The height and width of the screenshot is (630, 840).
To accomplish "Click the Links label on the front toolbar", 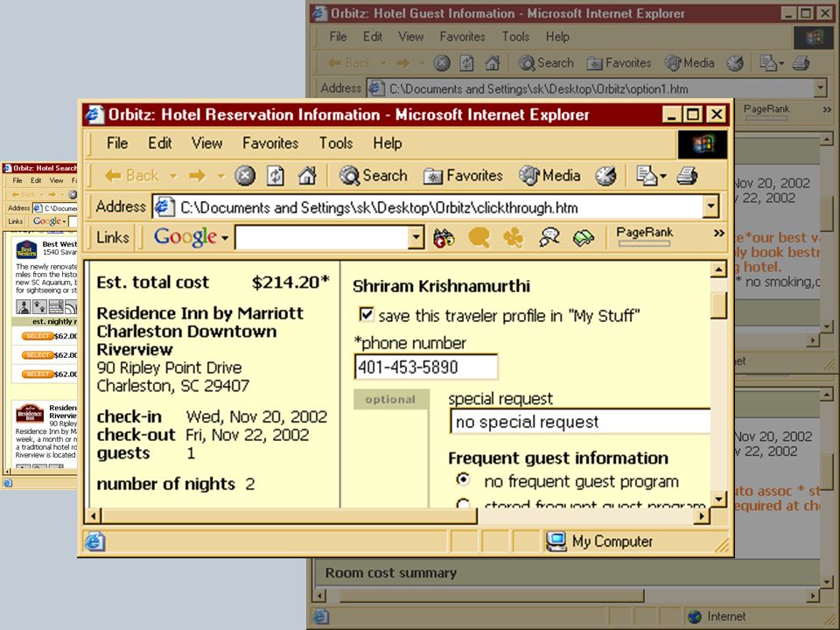I will point(113,237).
